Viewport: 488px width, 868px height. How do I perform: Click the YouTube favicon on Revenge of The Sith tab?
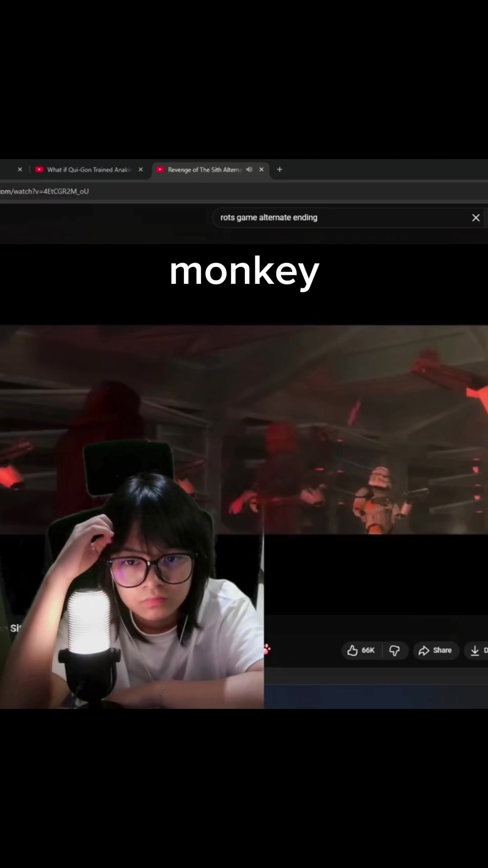point(160,170)
